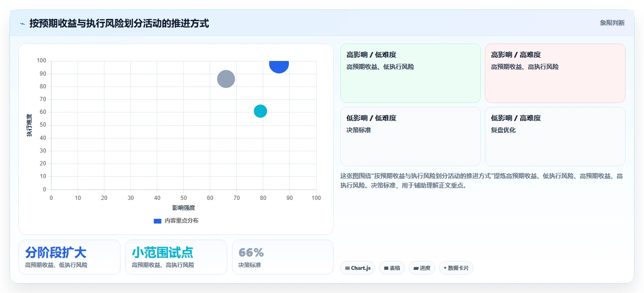Image resolution: width=644 pixels, height=293 pixels.
Task: Click the 66% data card
Action: 283,257
